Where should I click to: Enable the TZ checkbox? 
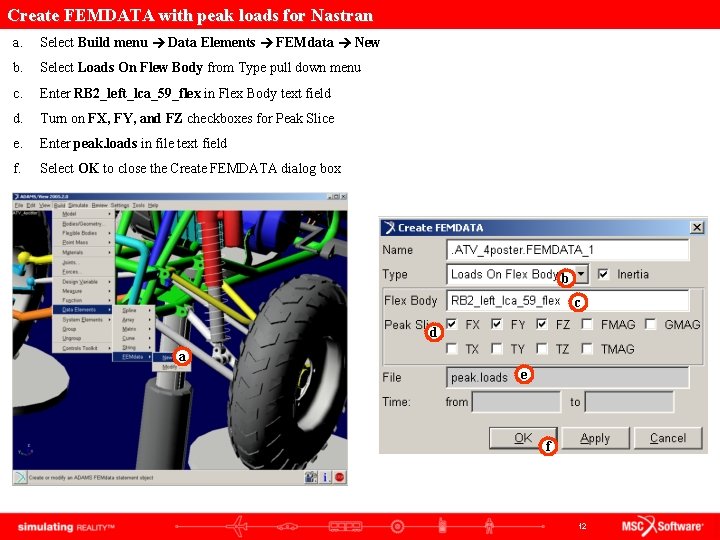click(542, 349)
